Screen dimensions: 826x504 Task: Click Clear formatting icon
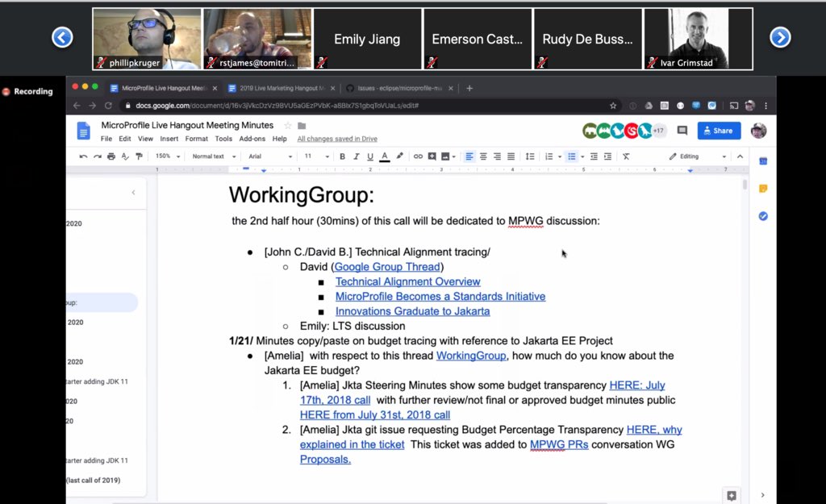[626, 156]
